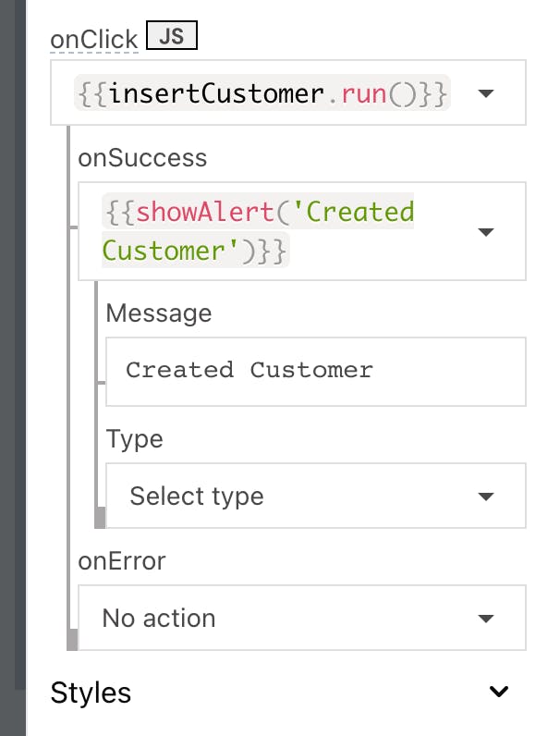Click the Type field label
560x736 pixels.
[x=134, y=438]
